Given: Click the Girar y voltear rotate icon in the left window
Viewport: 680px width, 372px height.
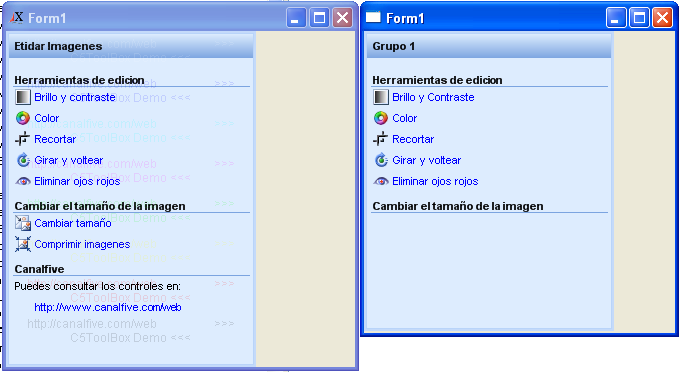Looking at the screenshot, I should (23, 160).
